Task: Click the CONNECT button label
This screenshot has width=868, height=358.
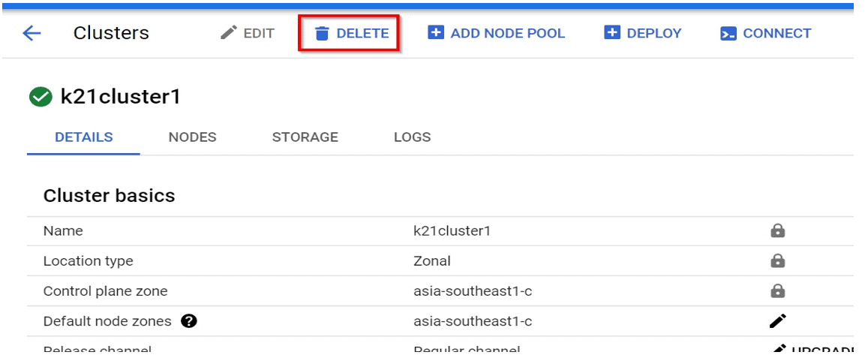Action: pyautogui.click(x=776, y=34)
